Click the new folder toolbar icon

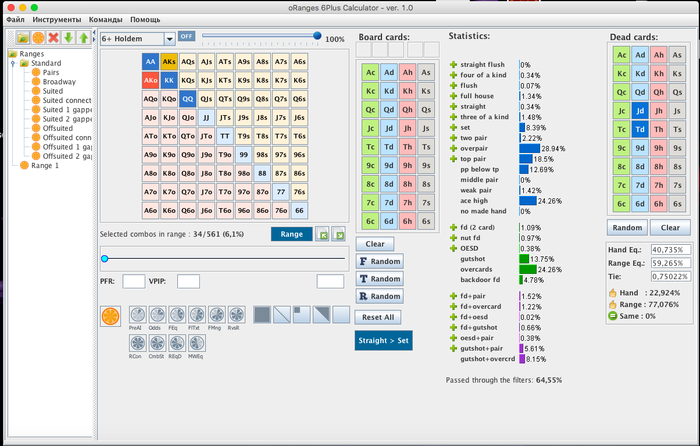coord(23,38)
